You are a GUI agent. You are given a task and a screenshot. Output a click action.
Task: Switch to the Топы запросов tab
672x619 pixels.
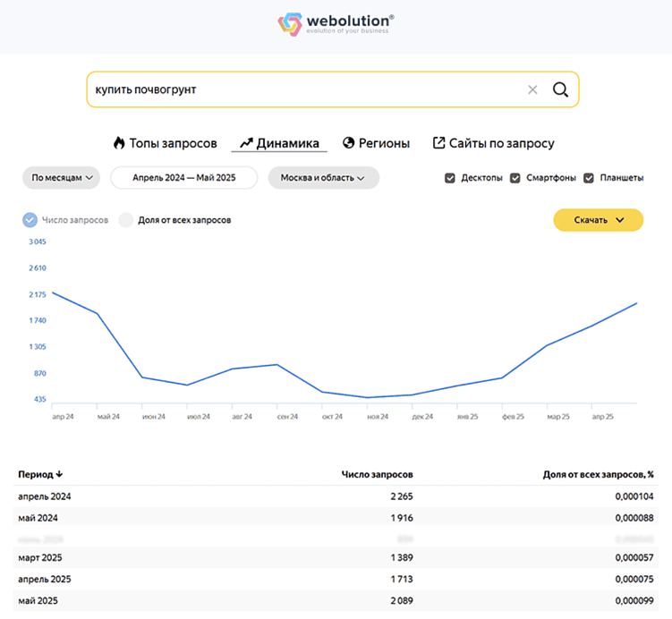pos(173,143)
